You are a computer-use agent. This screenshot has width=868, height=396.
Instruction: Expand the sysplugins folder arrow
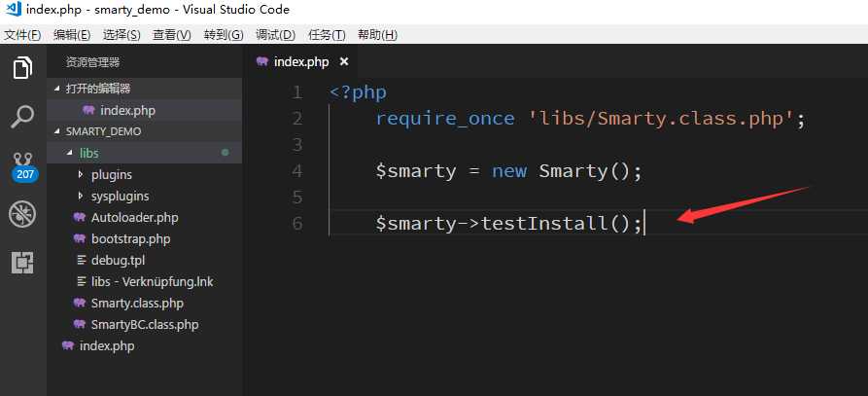[x=81, y=197]
